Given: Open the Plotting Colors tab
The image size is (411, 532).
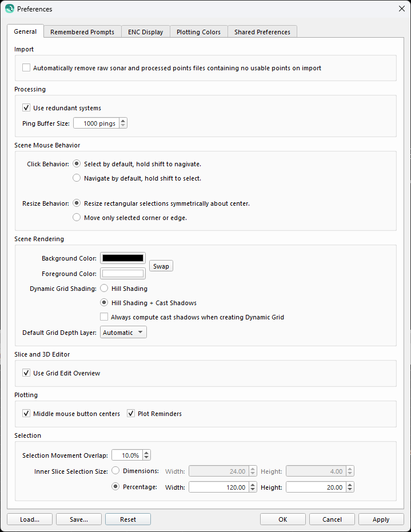Looking at the screenshot, I should click(x=198, y=32).
